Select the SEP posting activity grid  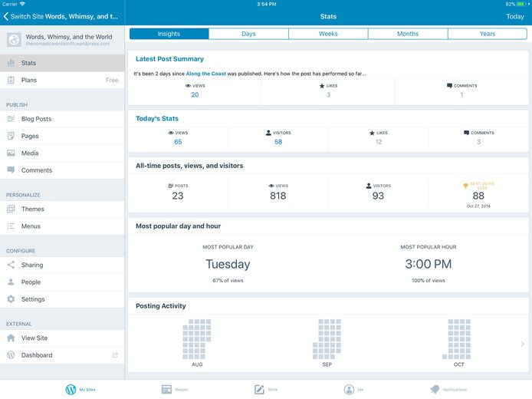pyautogui.click(x=327, y=339)
